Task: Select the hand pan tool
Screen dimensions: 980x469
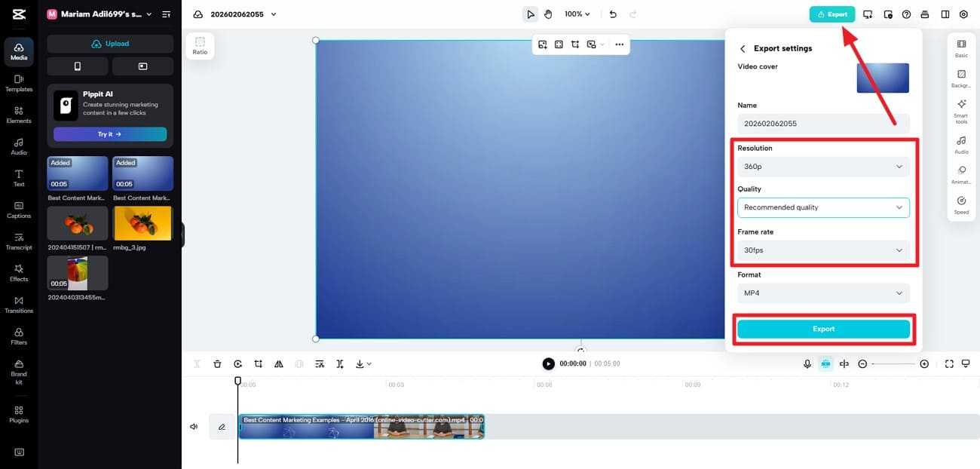Action: 548,14
